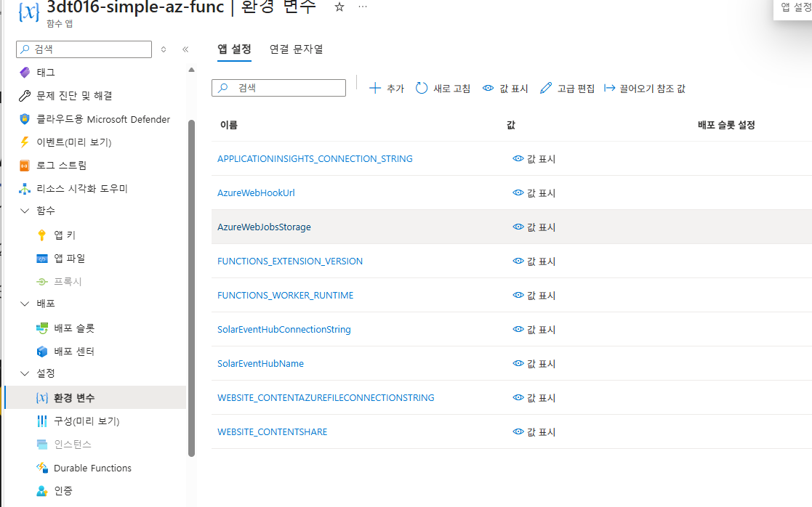Open 리소스 시각화 도우미 item
Viewport: 812px width, 507px height.
[73, 188]
